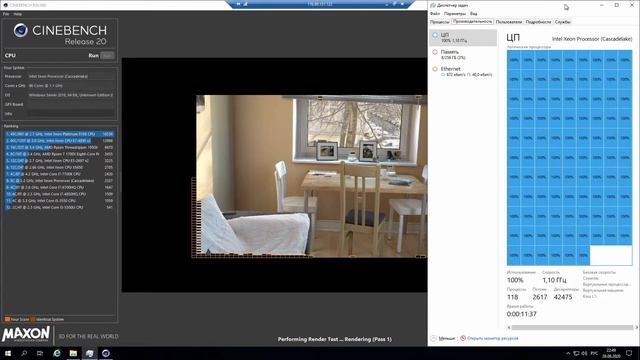Select ranking row 11 Core i5-3550
640x360 pixels.
[59, 201]
